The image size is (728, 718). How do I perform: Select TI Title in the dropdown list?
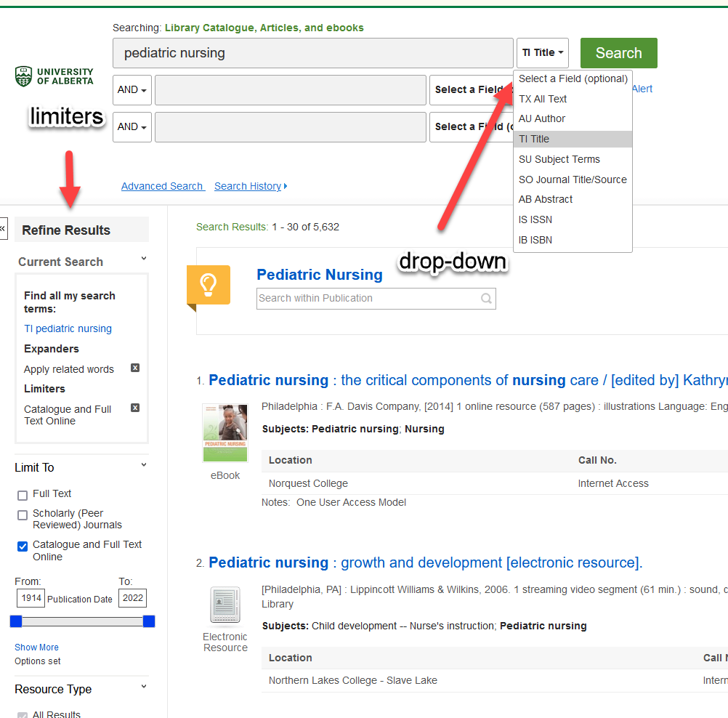pos(573,139)
